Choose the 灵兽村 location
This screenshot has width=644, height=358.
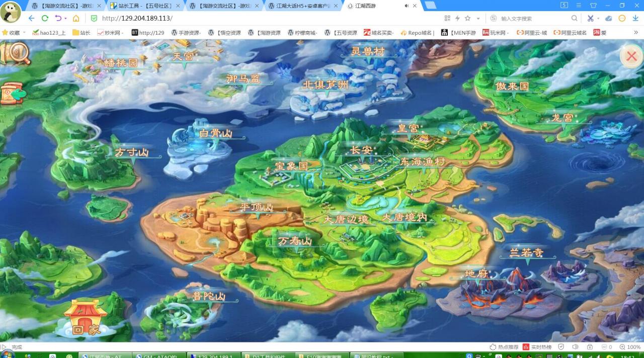[x=368, y=51]
